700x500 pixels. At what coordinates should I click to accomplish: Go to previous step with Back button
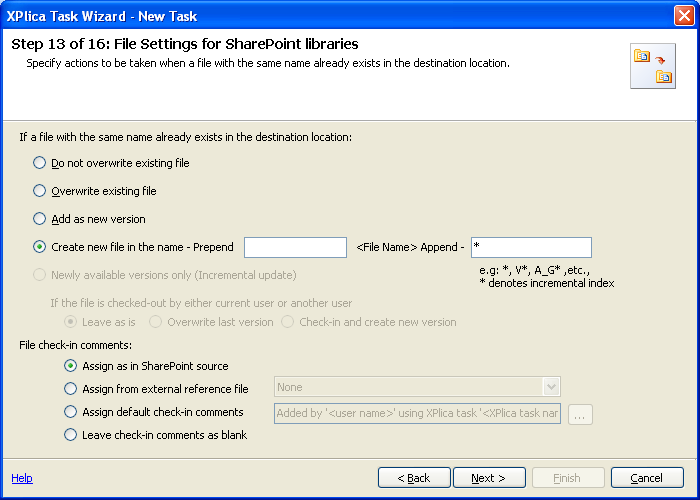pyautogui.click(x=414, y=478)
